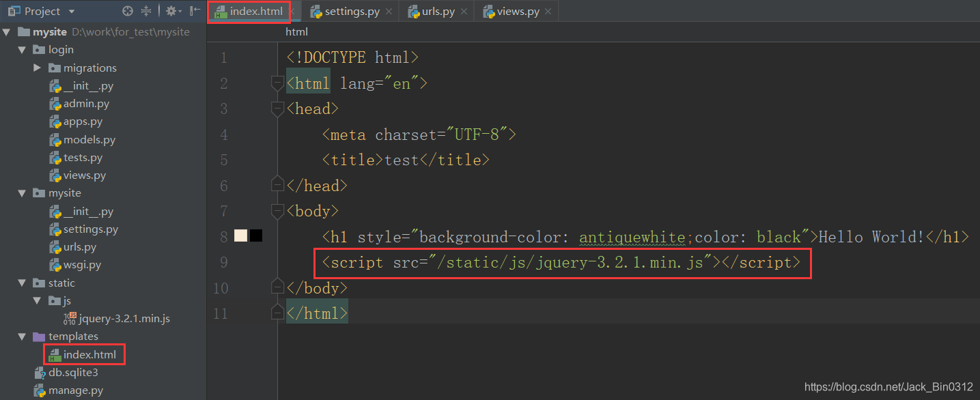
Task: Fold the head tag at line 3
Action: 277,109
